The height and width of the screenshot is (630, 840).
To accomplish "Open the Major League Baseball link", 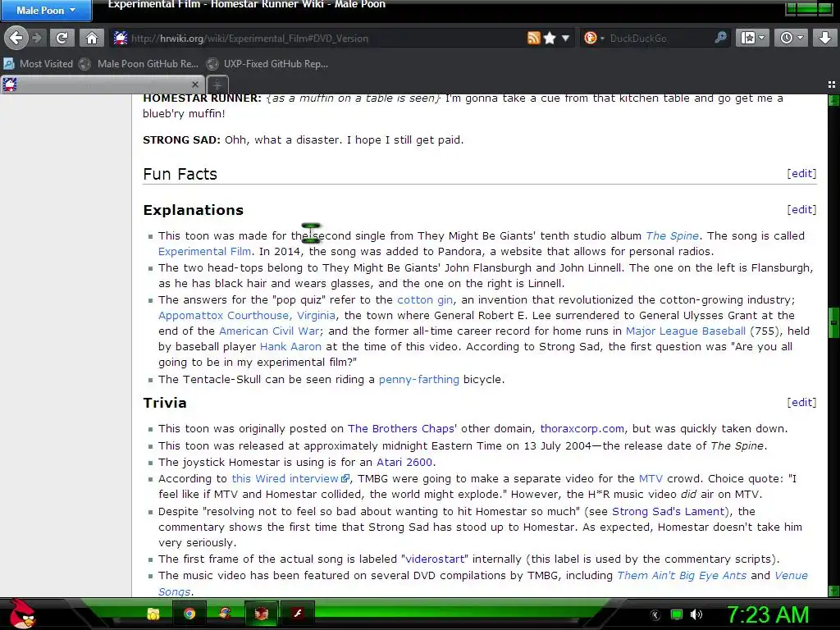I will (x=686, y=331).
